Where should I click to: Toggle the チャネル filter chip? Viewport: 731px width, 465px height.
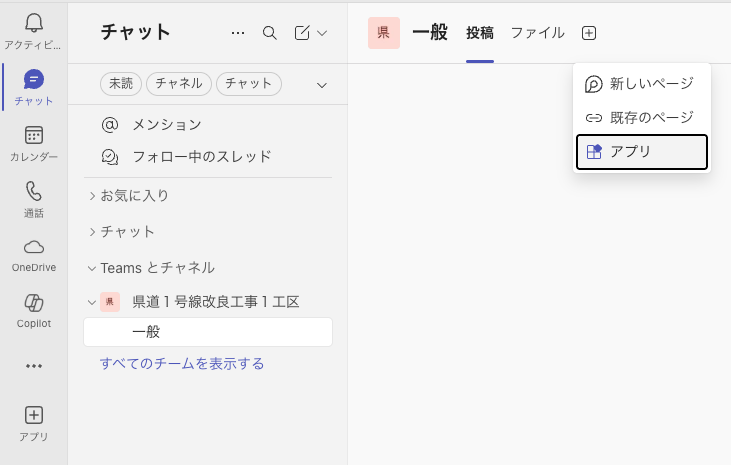(178, 84)
